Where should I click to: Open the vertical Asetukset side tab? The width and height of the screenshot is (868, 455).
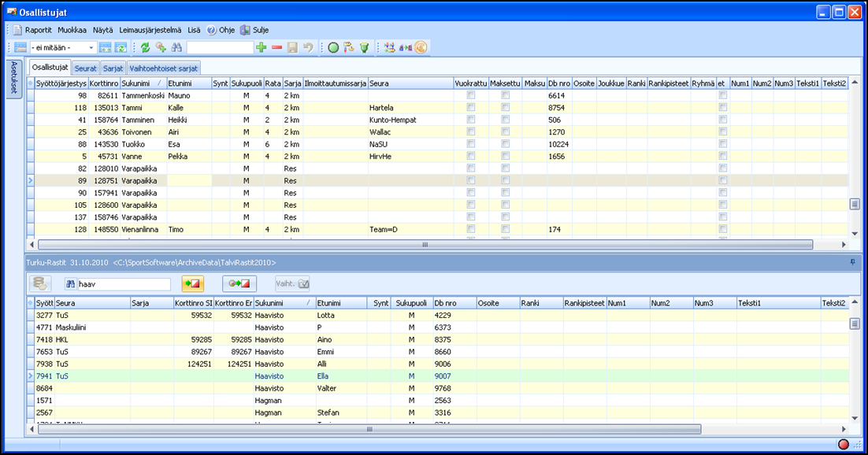click(x=14, y=79)
